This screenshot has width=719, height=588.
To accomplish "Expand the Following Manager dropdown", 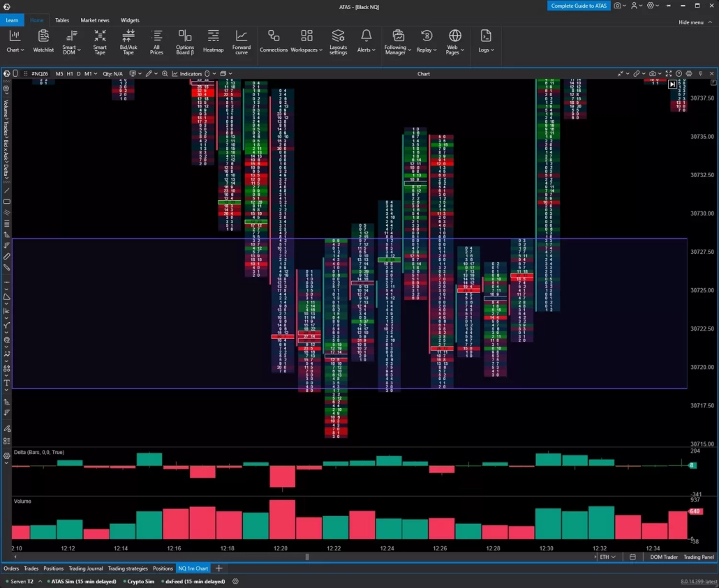I will (x=410, y=50).
